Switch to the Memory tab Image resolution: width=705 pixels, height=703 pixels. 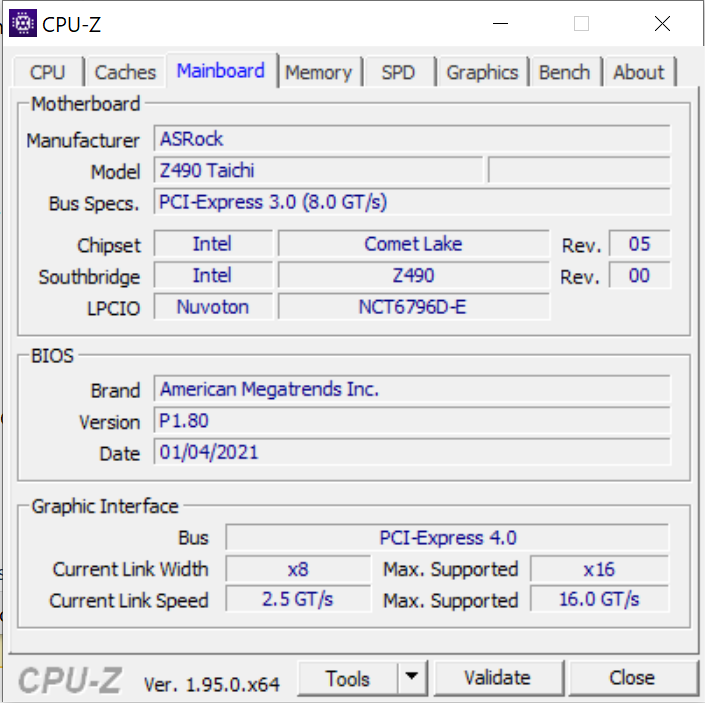319,72
